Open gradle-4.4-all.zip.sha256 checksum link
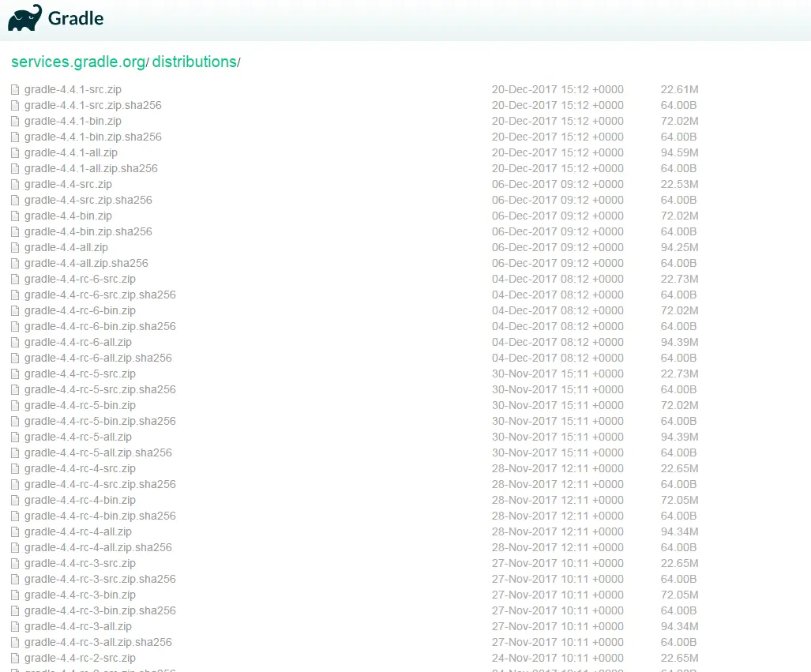Screen dimensions: 811x672 (x=86, y=263)
